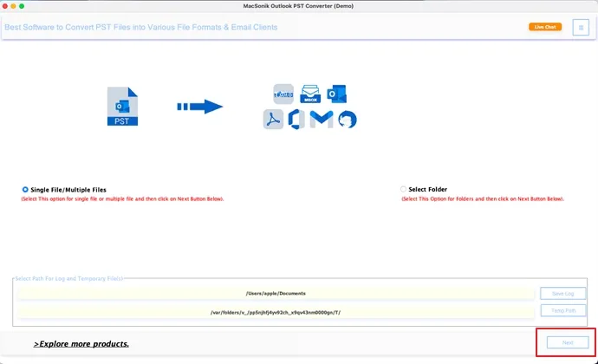Choose the Select Folder radio option
The width and height of the screenshot is (598, 364).
[x=403, y=189]
